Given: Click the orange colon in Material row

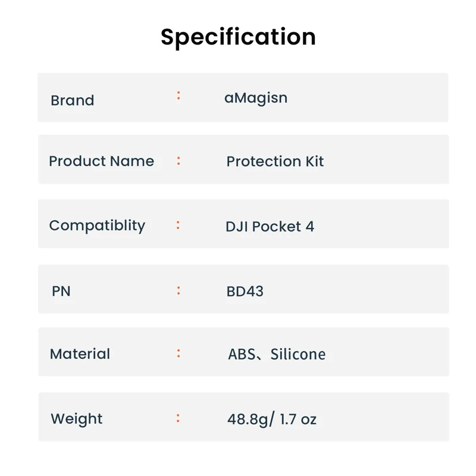Looking at the screenshot, I should (178, 353).
